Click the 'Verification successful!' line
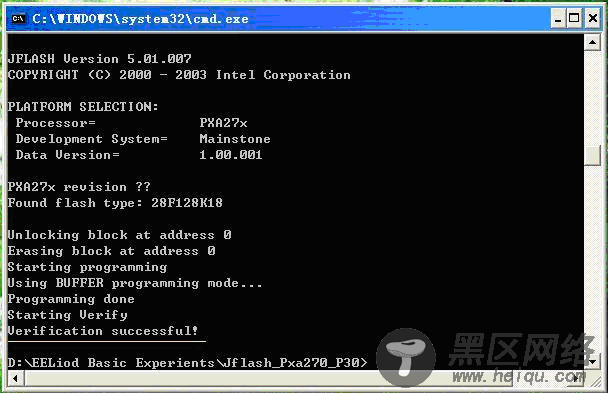 point(103,331)
